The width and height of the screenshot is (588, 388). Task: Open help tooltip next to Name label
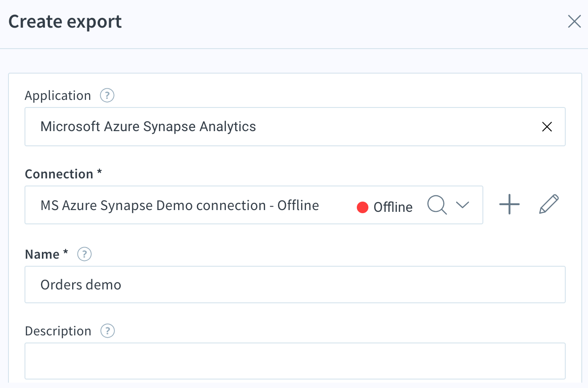tap(84, 254)
